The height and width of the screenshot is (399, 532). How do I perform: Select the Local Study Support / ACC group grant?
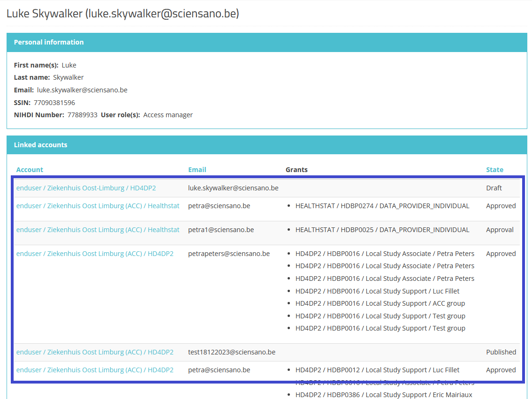pos(380,303)
